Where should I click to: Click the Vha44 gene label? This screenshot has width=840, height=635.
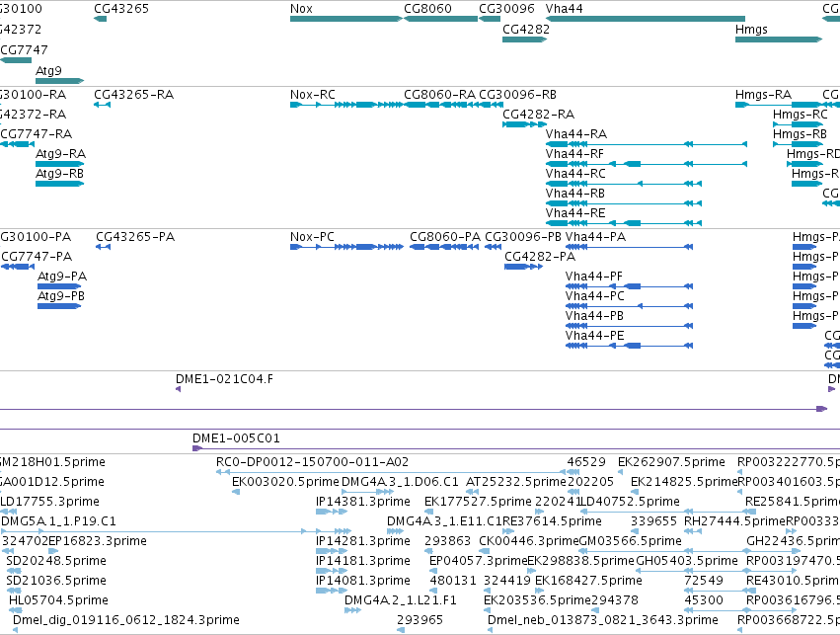564,9
